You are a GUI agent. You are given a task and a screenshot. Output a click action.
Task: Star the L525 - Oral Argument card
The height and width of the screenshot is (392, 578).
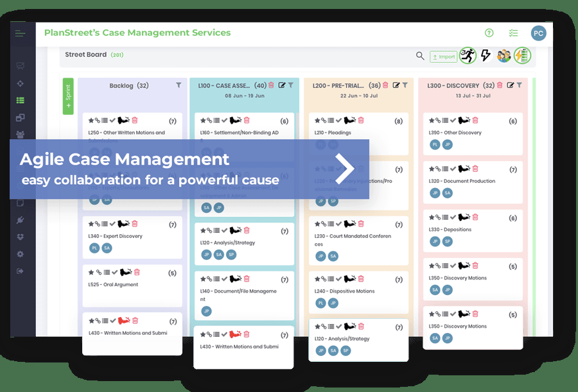pos(91,272)
